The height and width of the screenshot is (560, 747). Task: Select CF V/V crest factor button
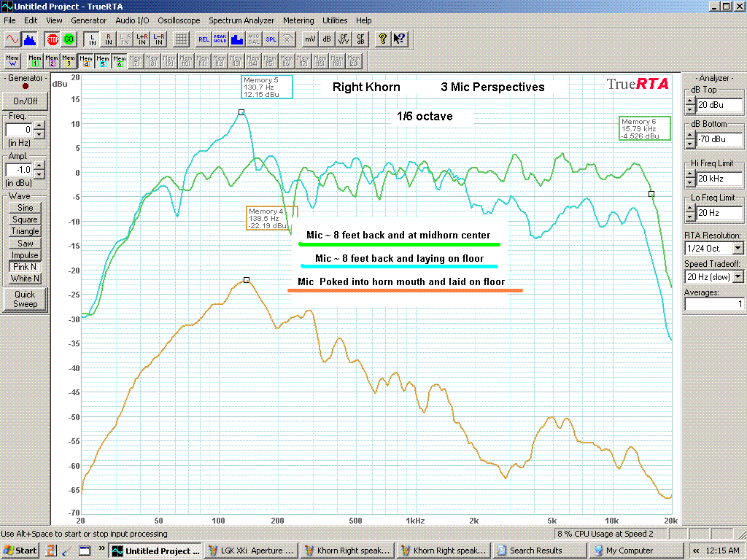coord(344,39)
